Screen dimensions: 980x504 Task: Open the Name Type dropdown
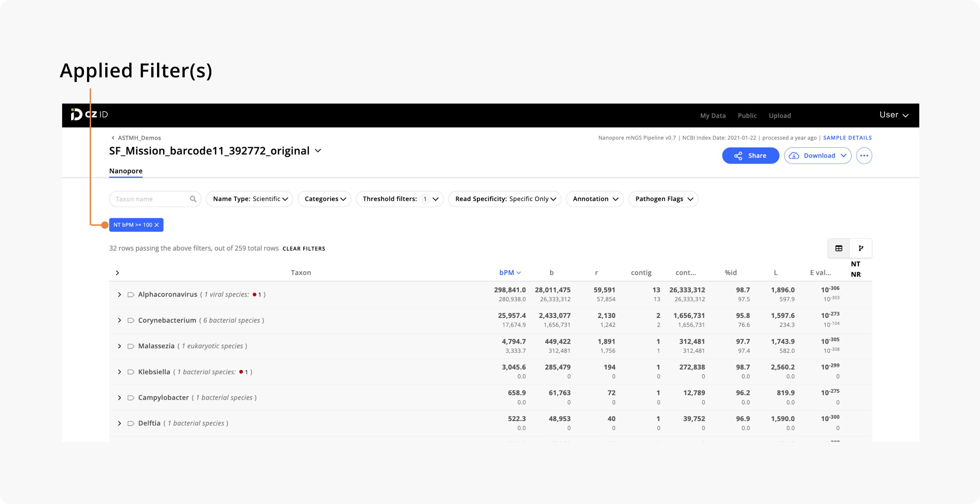point(249,199)
